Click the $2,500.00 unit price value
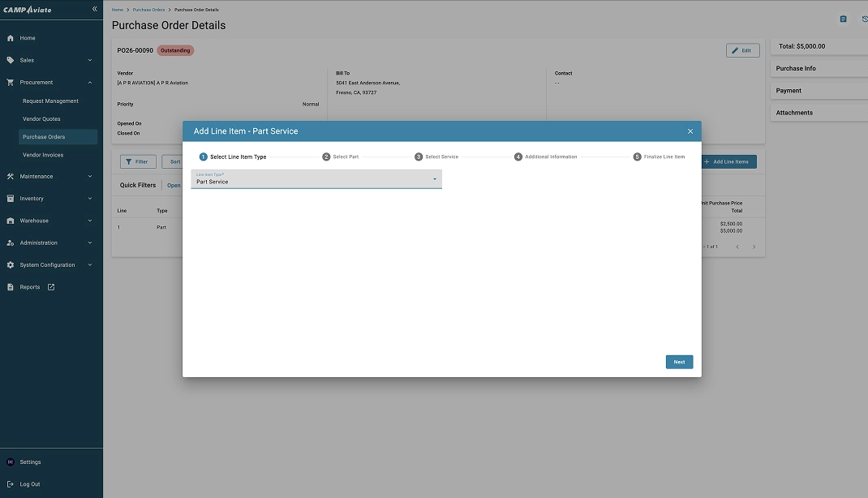 coord(731,224)
